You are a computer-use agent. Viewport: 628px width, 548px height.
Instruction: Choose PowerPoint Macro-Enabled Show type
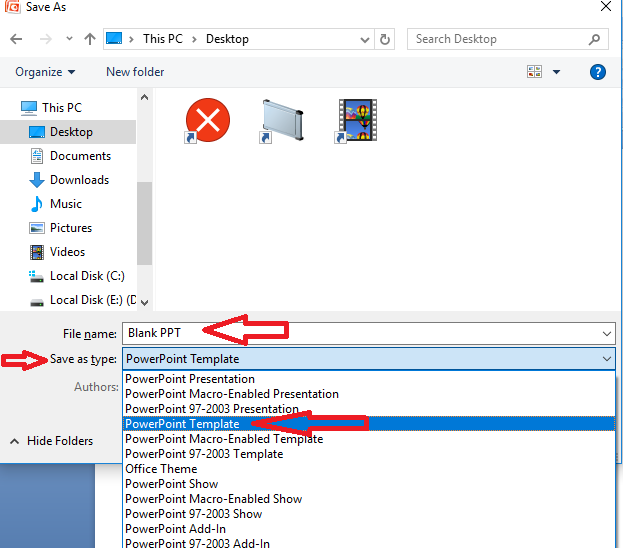click(368, 499)
